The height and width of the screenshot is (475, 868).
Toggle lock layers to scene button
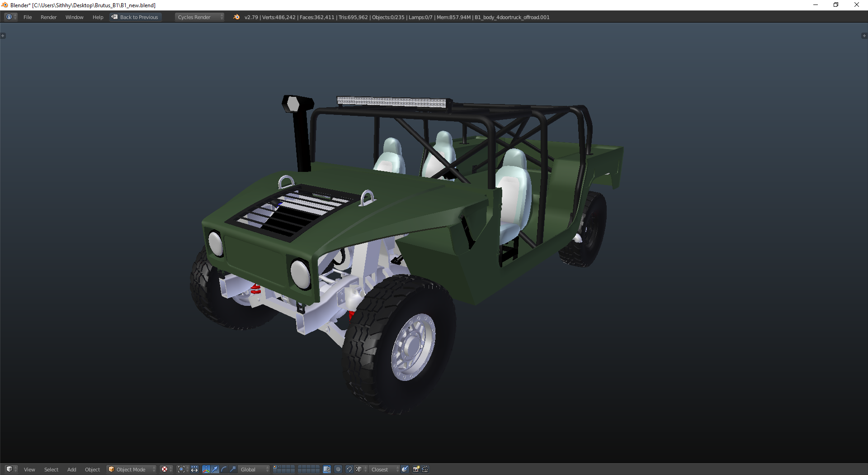point(327,469)
